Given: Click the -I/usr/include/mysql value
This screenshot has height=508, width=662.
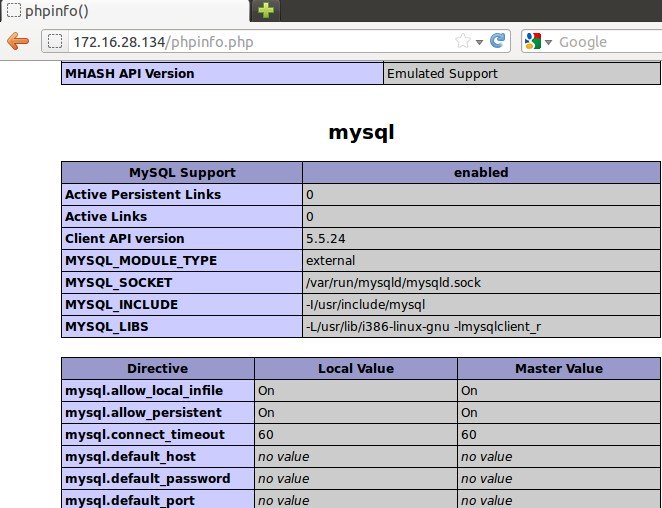Looking at the screenshot, I should [365, 305].
